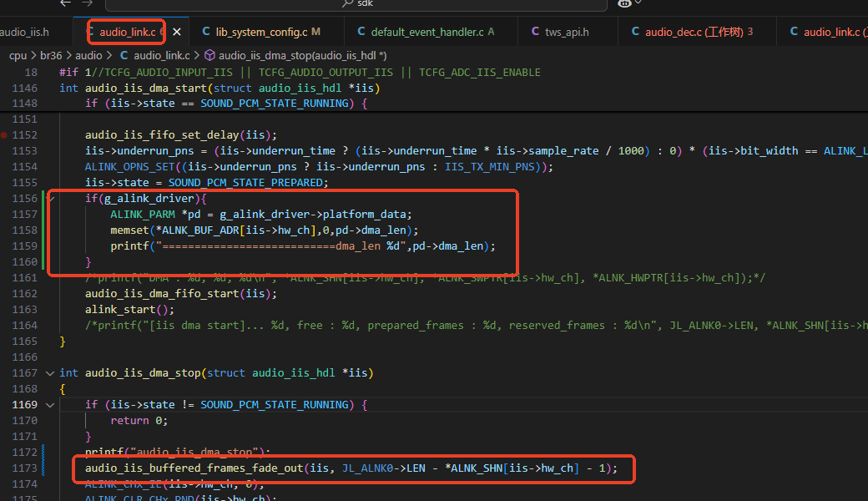Click audio_iis_buffered_frames_fade_out on line 1173
The image size is (868, 501).
pos(194,468)
